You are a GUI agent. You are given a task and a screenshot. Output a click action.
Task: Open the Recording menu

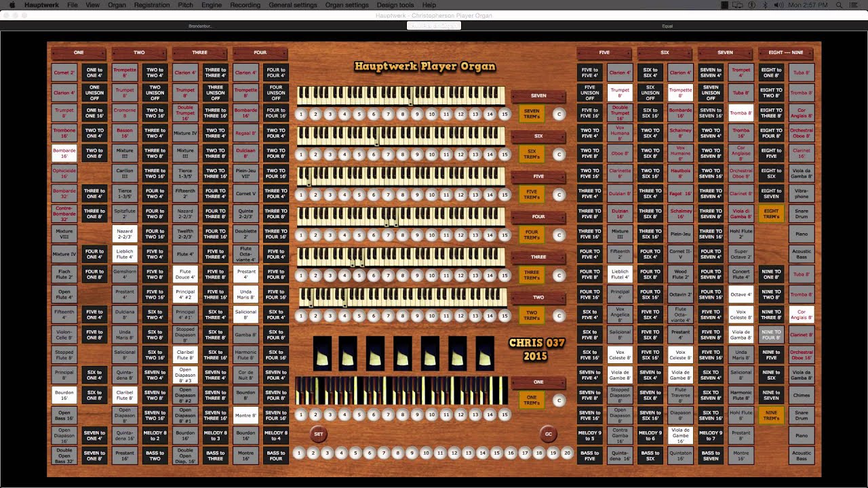245,5
